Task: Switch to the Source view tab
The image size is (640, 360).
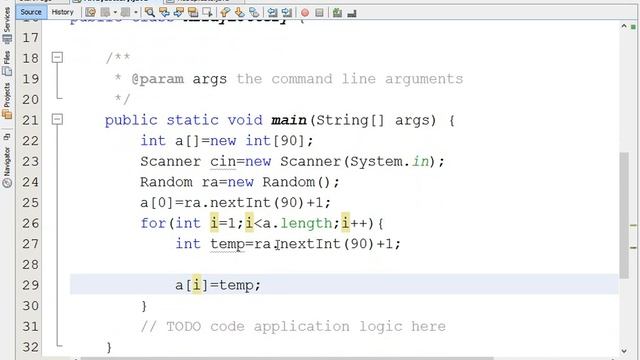Action: 31,12
